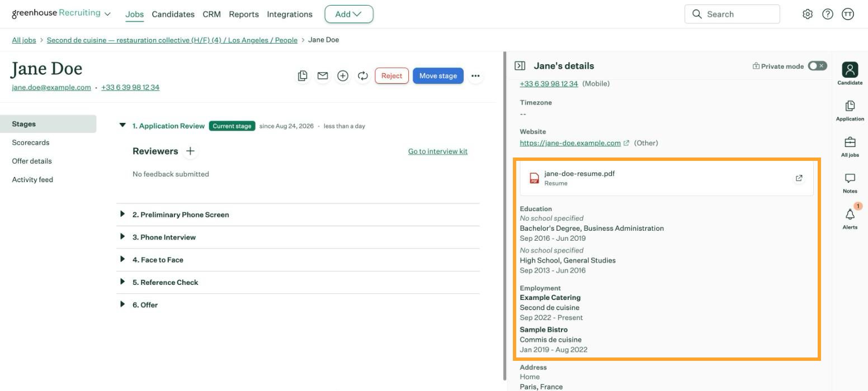Screen dimensions: 868x391
Task: Click the magnifier icon in search box
Action: pyautogui.click(x=697, y=14)
